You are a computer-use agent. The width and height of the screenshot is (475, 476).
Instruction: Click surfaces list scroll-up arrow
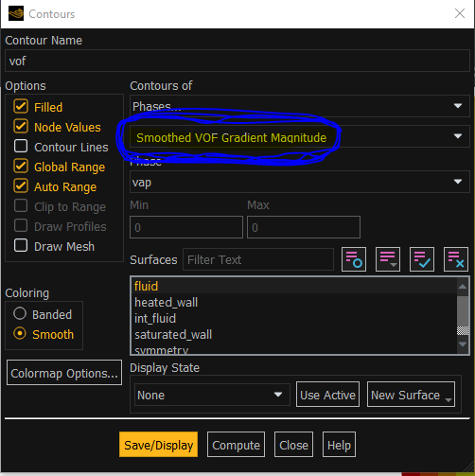pos(463,287)
